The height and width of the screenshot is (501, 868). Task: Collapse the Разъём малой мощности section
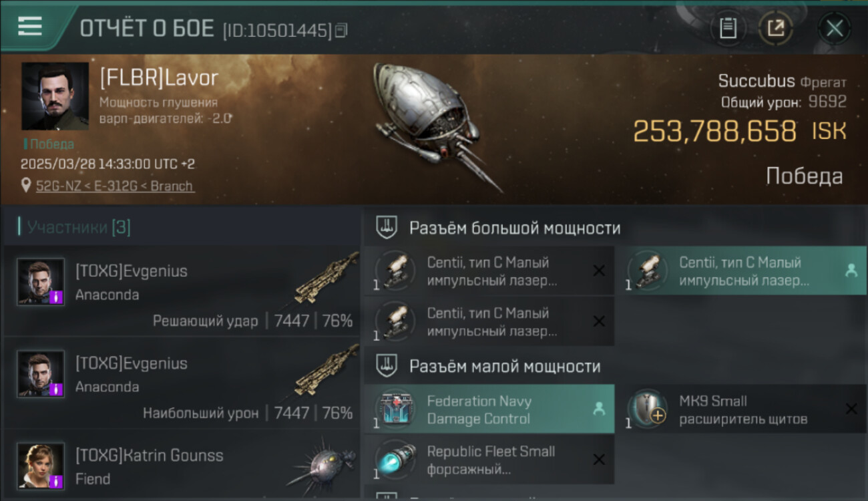point(387,366)
